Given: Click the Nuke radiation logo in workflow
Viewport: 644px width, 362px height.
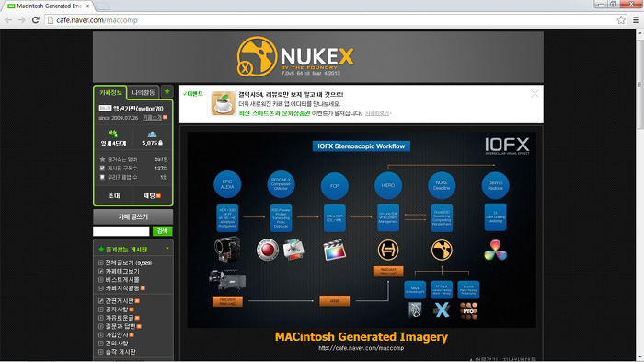Looking at the screenshot, I should (442, 250).
